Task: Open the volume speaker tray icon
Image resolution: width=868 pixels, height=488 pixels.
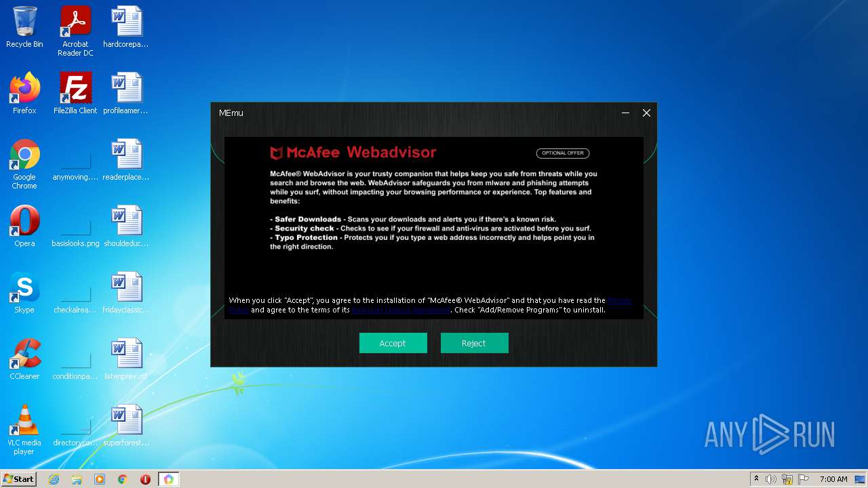Action: (771, 479)
